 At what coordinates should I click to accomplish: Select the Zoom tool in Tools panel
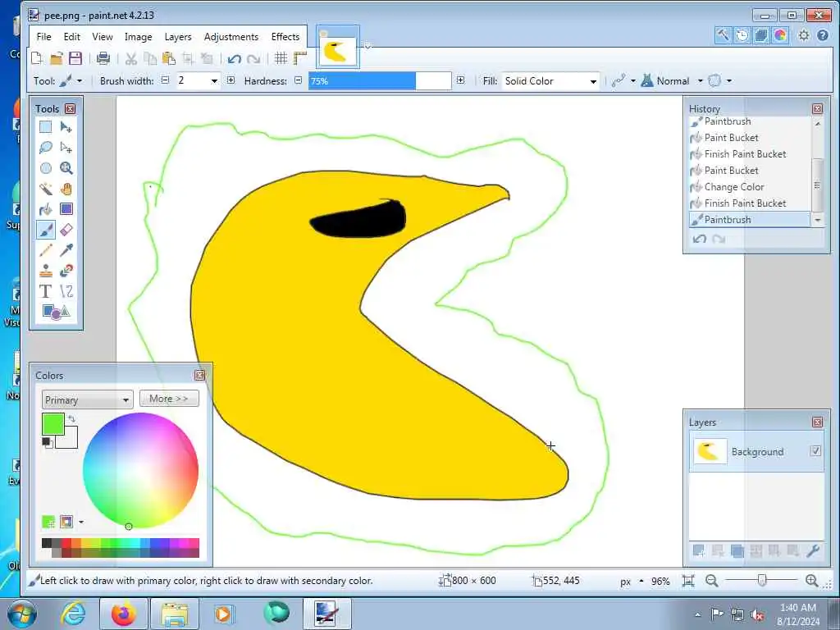point(66,168)
